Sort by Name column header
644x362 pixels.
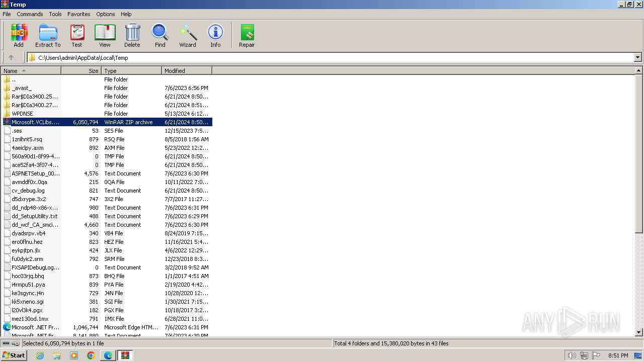click(x=31, y=71)
